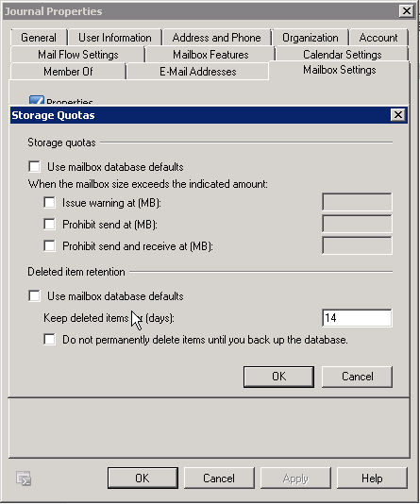This screenshot has width=420, height=504.
Task: Click the Storage quotas section heading
Action: tap(61, 143)
